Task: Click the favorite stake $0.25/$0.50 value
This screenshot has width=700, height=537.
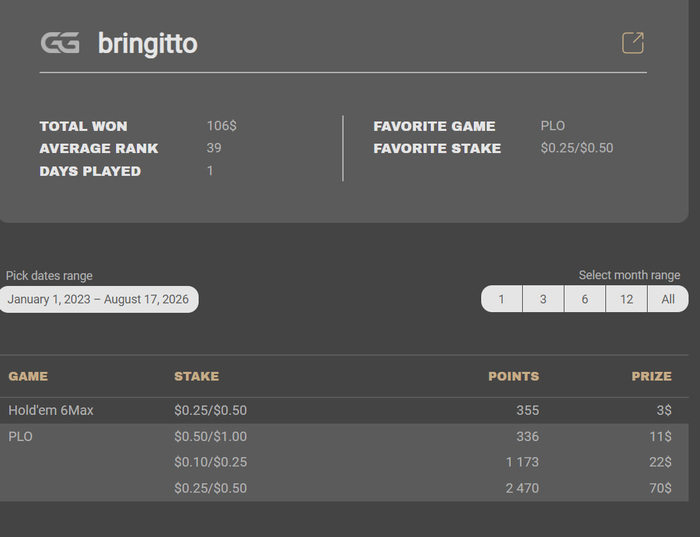Action: pos(577,148)
